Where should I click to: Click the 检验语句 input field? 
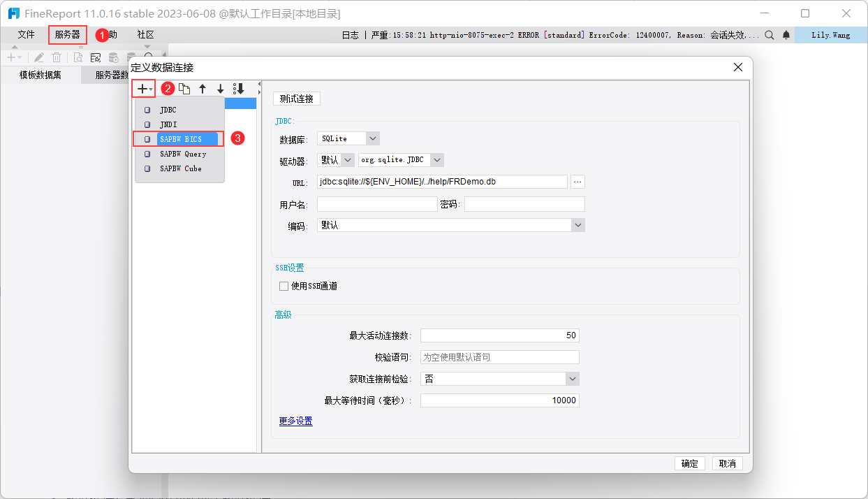pos(500,357)
